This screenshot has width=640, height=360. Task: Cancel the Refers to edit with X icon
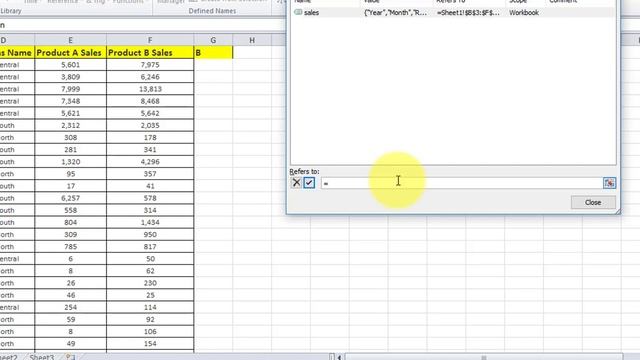296,183
